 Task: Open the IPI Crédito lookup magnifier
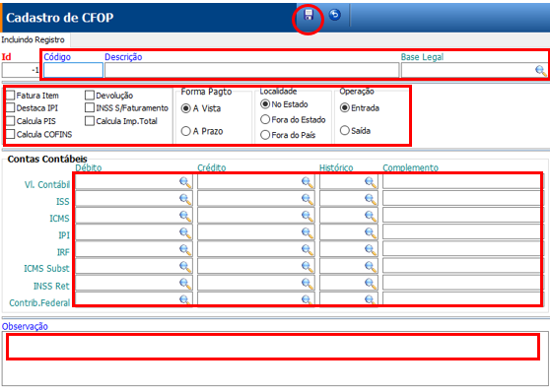click(307, 232)
